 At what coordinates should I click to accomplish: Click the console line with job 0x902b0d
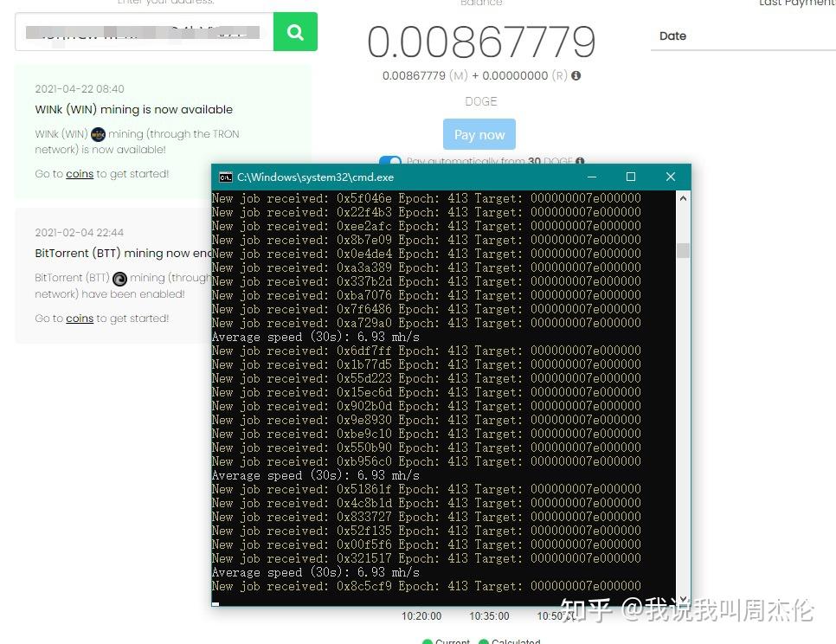(426, 406)
